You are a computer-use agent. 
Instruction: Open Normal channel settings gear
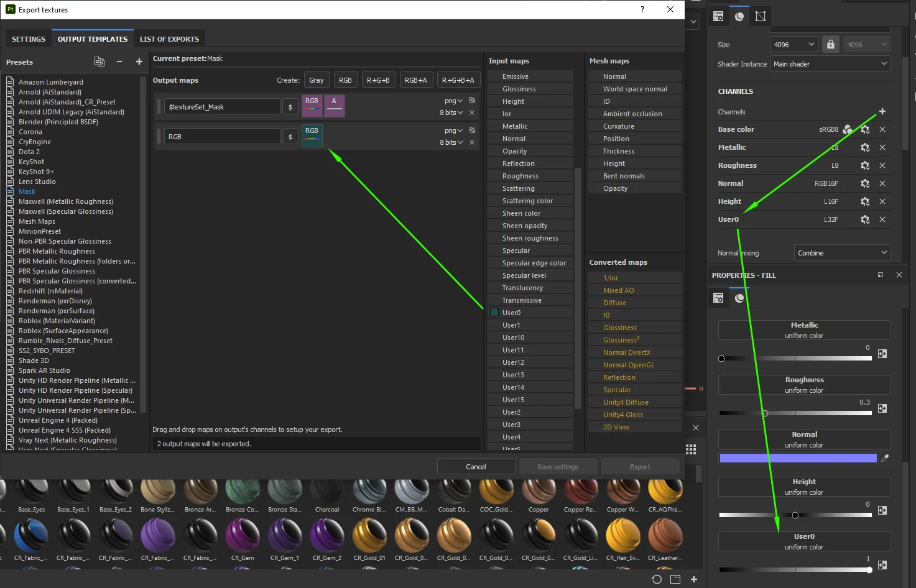(865, 183)
